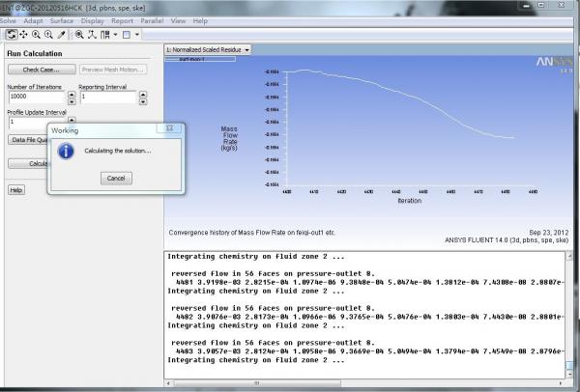Select the probe (eyedropper) tool
The image size is (580, 392).
(x=62, y=35)
